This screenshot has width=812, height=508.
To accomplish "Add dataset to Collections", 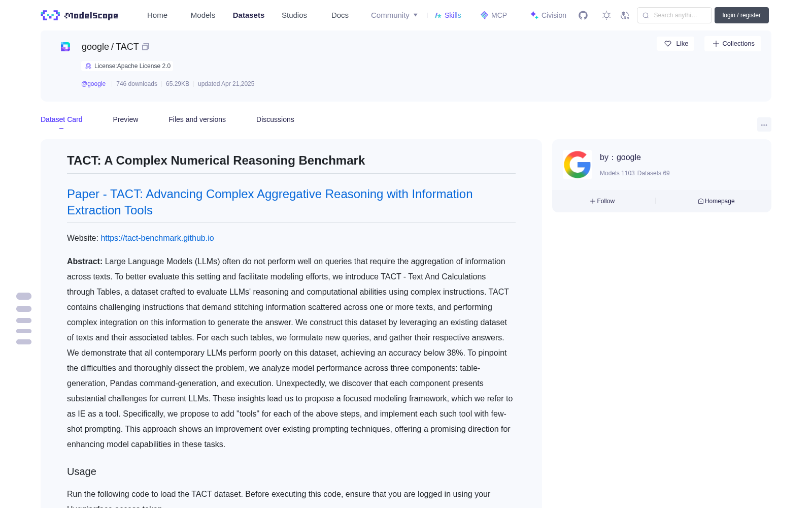I will pos(733,44).
